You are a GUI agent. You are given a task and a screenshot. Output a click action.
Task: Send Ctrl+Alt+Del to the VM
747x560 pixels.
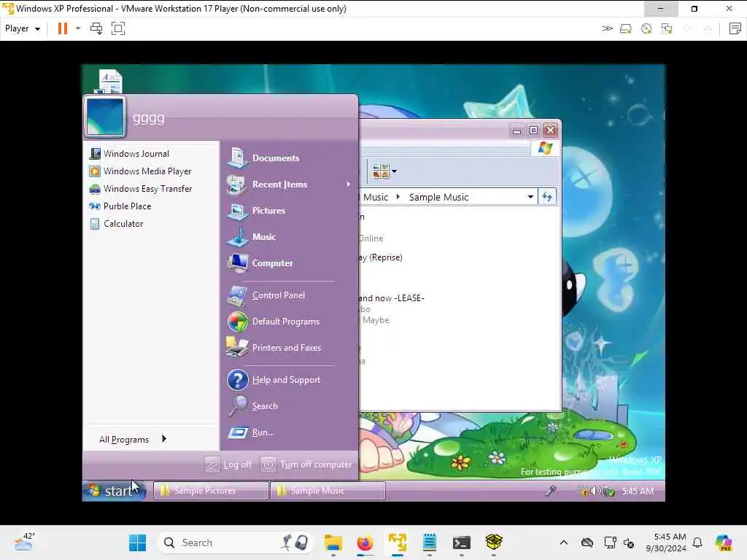click(96, 28)
